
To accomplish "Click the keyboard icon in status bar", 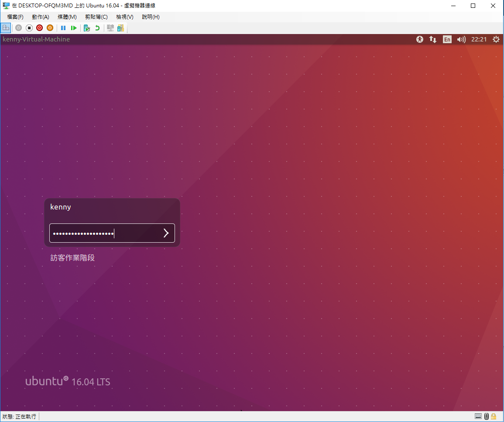I will pyautogui.click(x=478, y=416).
